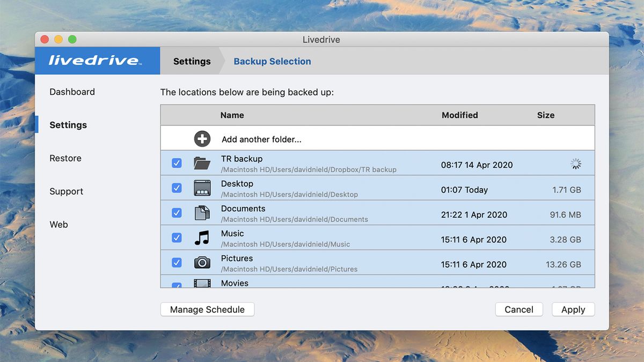
Task: Disable the Desktop backup checkbox
Action: [x=177, y=188]
